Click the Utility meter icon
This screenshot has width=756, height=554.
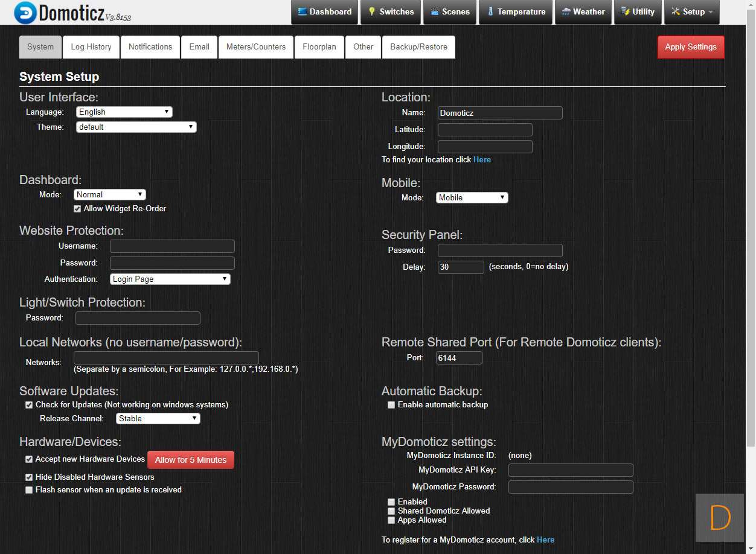coord(625,11)
